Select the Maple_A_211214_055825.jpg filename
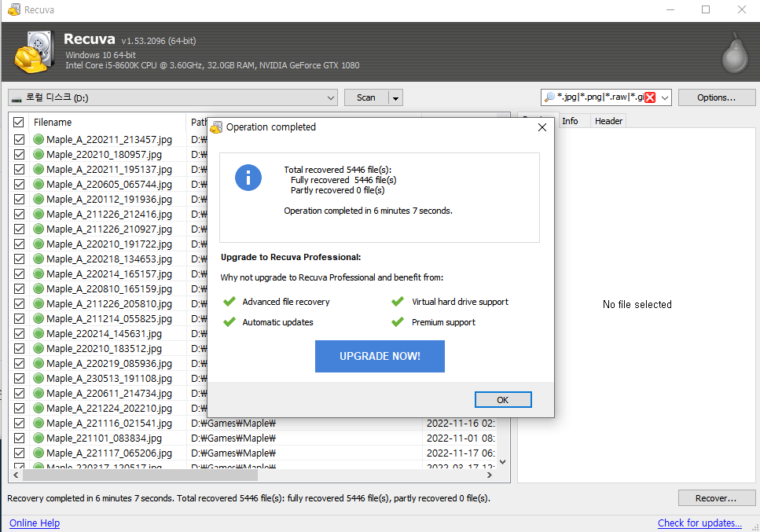This screenshot has height=532, width=760. pos(109,319)
